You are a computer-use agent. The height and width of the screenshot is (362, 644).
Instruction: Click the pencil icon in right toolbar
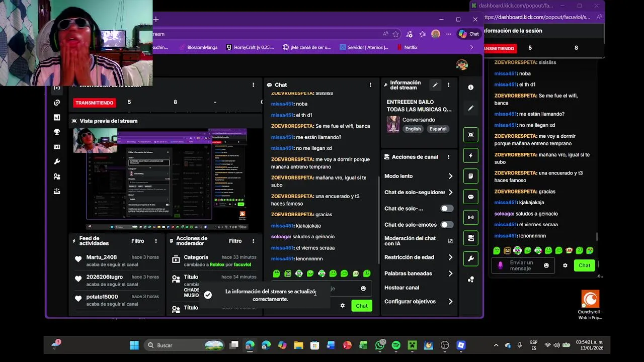(470, 108)
